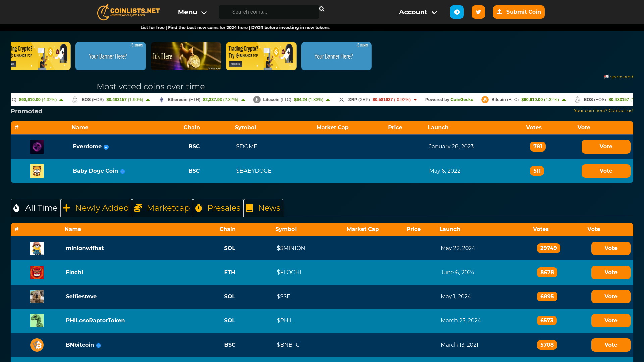The image size is (644, 362).
Task: Click the Bitcoin ticker icon
Action: pos(485,100)
